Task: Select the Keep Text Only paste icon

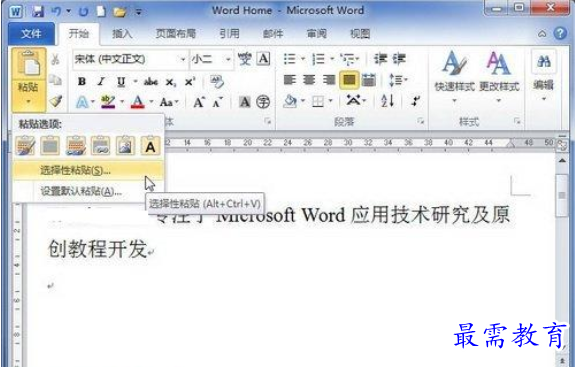Action: 151,146
